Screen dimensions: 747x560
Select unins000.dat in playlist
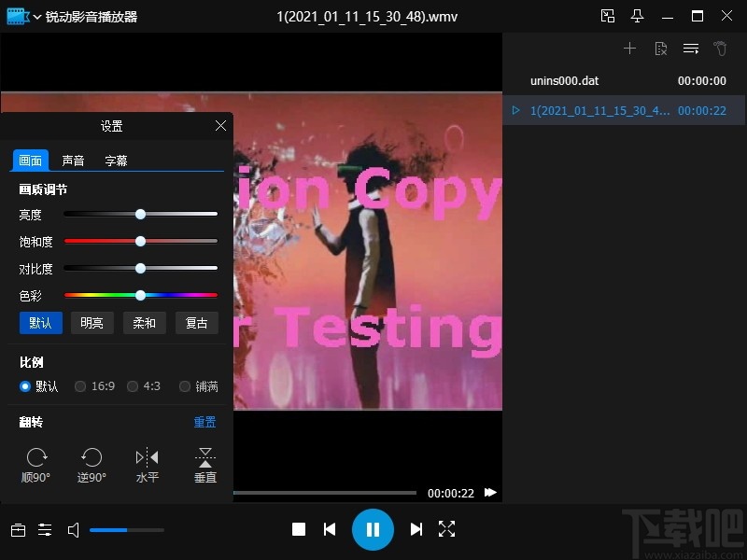624,80
